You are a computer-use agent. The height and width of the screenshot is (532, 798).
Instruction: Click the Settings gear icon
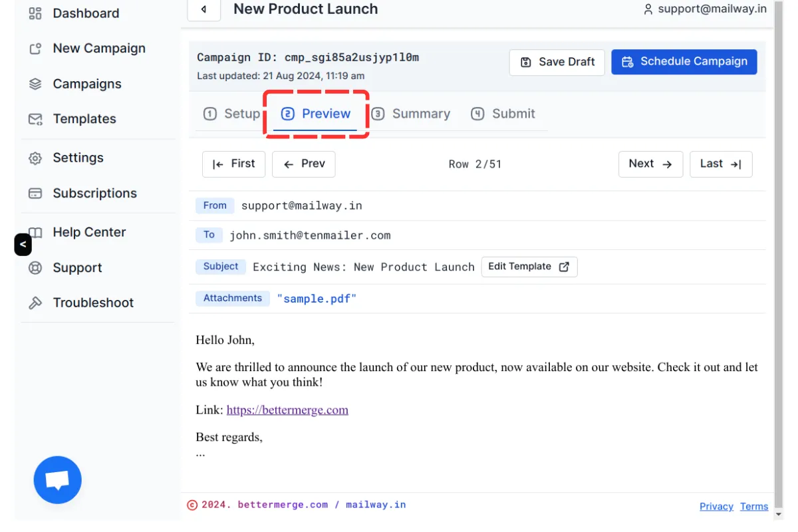[x=35, y=158]
